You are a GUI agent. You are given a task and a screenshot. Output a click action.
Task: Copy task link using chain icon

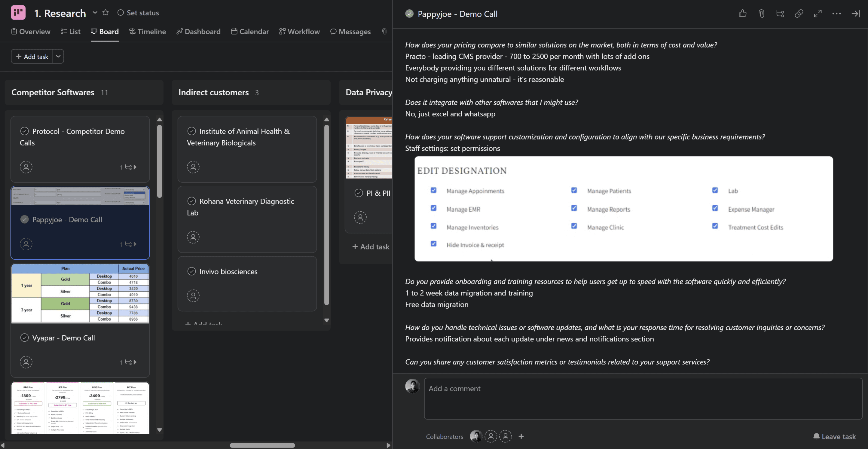click(x=799, y=14)
